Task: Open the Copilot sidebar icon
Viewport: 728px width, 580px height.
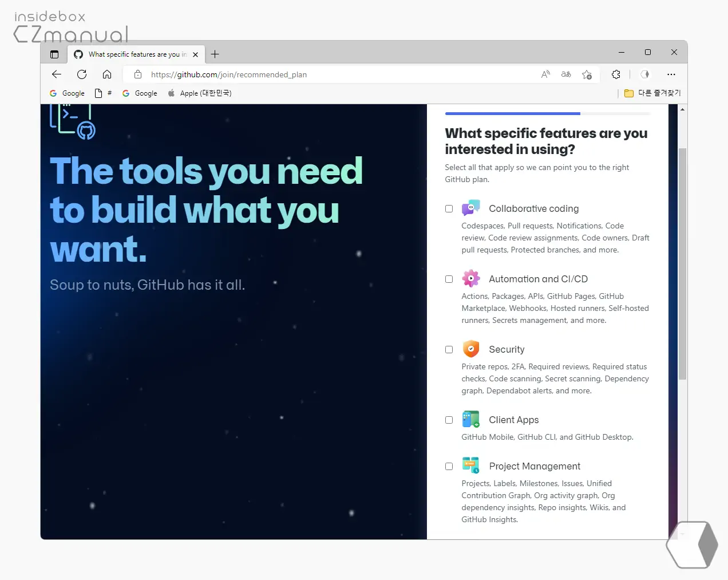Action: click(645, 74)
